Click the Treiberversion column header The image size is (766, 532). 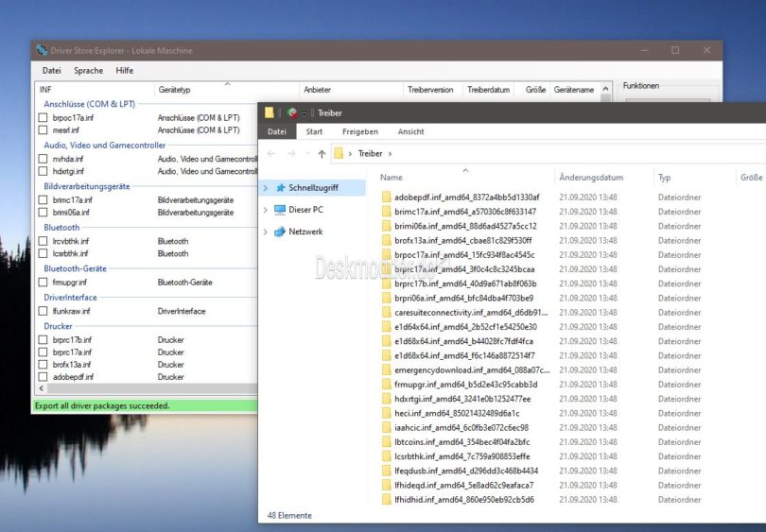(430, 90)
